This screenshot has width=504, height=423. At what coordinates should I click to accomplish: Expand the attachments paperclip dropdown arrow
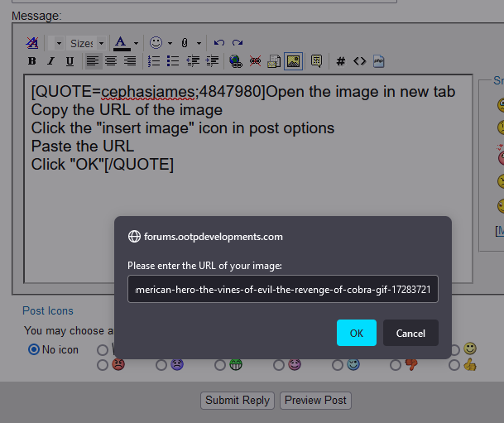(x=199, y=43)
